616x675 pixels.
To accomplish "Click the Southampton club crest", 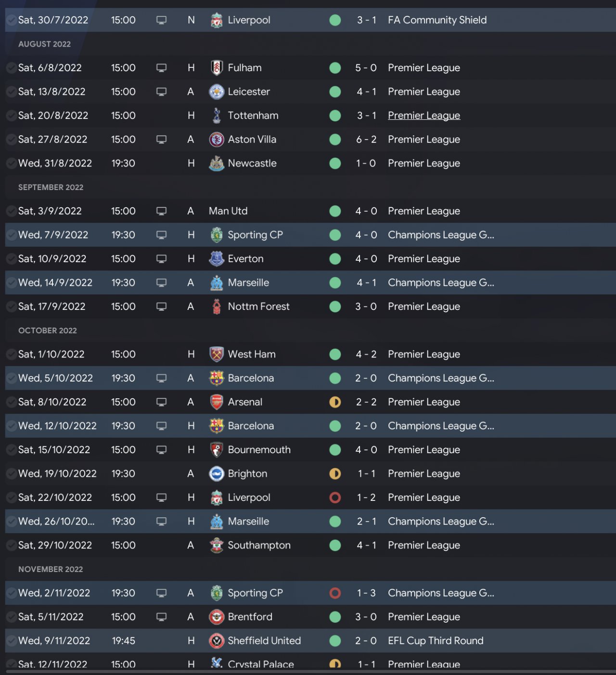I will (217, 546).
